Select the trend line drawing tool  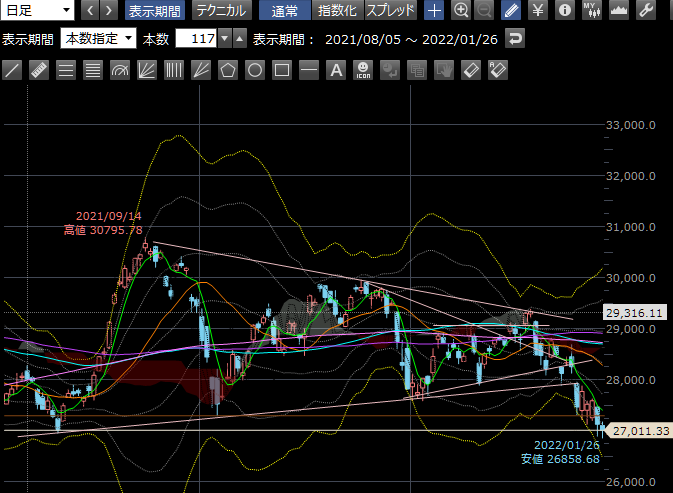(13, 70)
